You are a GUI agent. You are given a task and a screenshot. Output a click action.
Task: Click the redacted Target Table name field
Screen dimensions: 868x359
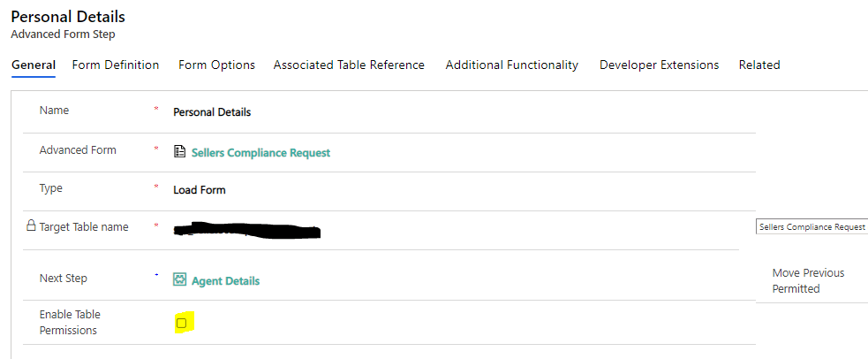coord(247,231)
